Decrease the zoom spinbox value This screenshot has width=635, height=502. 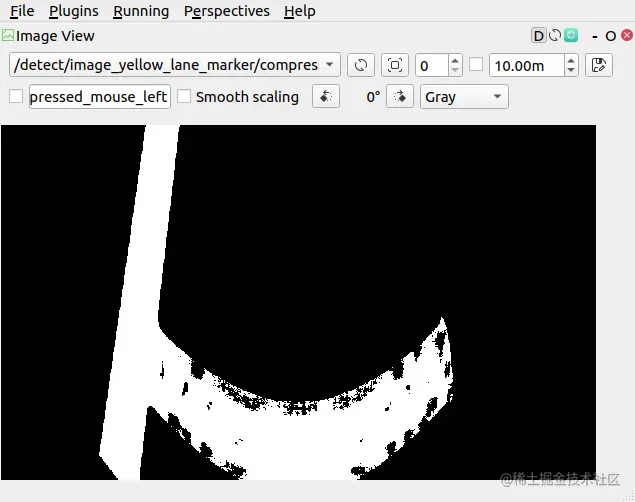[455, 70]
